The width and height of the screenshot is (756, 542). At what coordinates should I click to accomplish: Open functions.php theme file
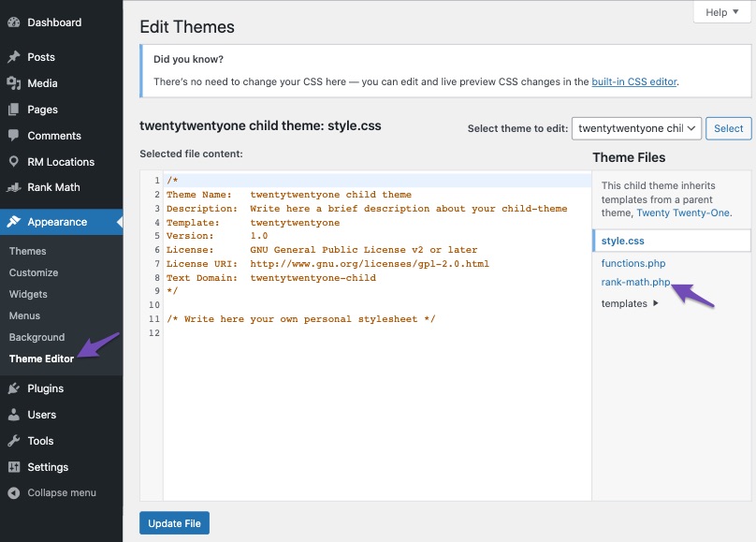point(633,263)
